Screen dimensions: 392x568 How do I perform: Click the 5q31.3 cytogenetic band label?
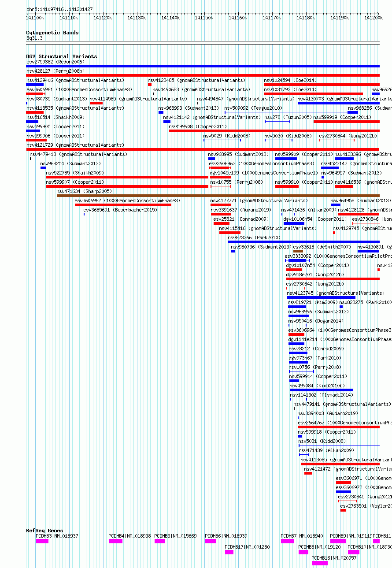(x=34, y=38)
